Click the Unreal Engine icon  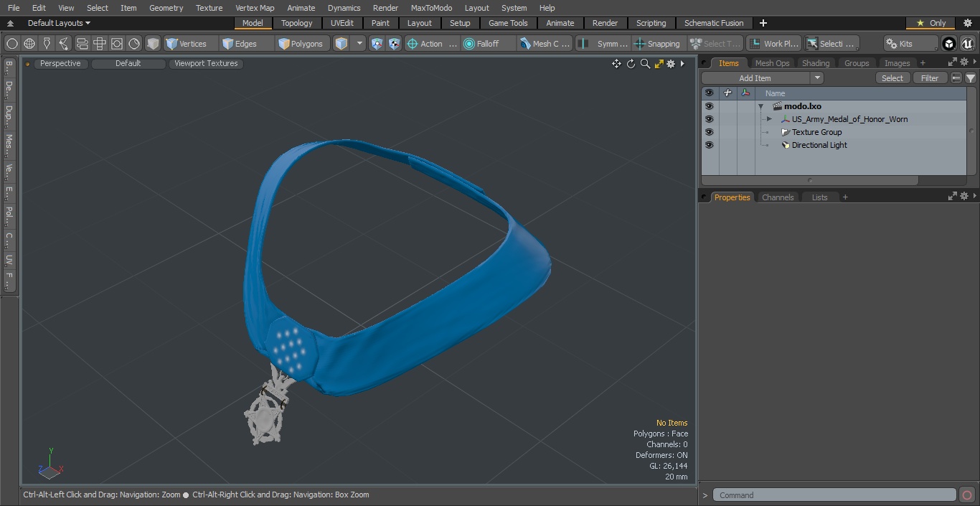click(967, 44)
